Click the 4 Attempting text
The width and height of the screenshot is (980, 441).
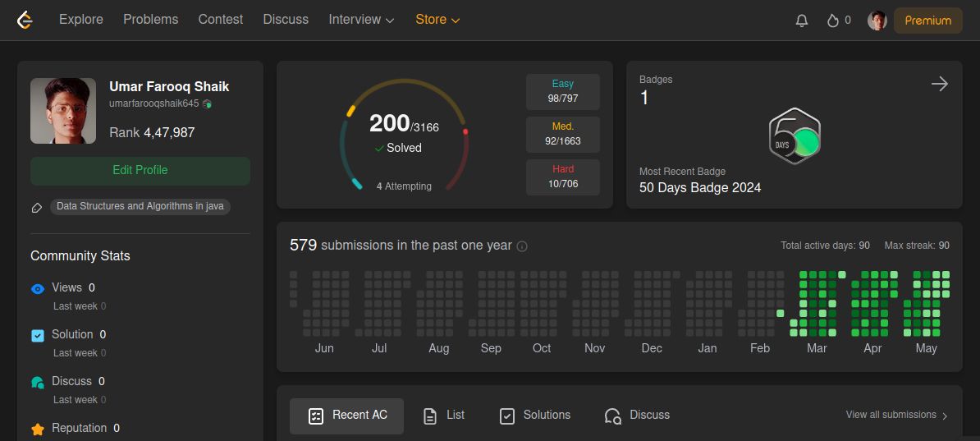404,186
